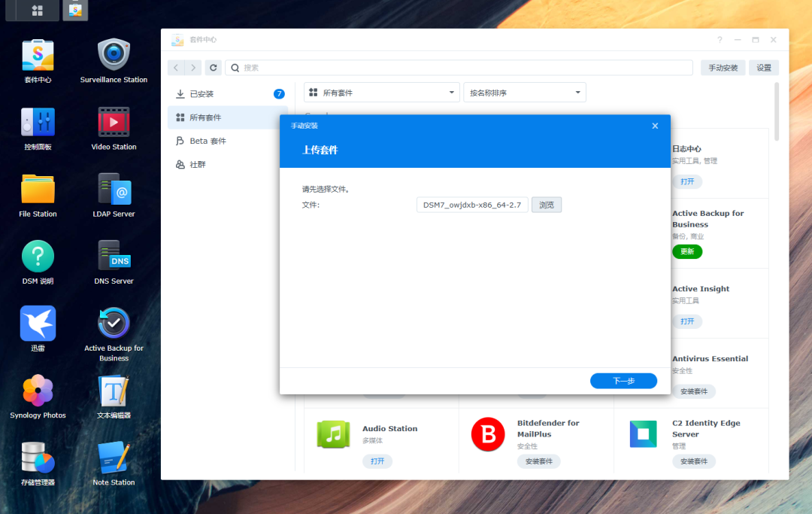Click 打开 for Active Insight
The image size is (812, 514).
point(687,321)
